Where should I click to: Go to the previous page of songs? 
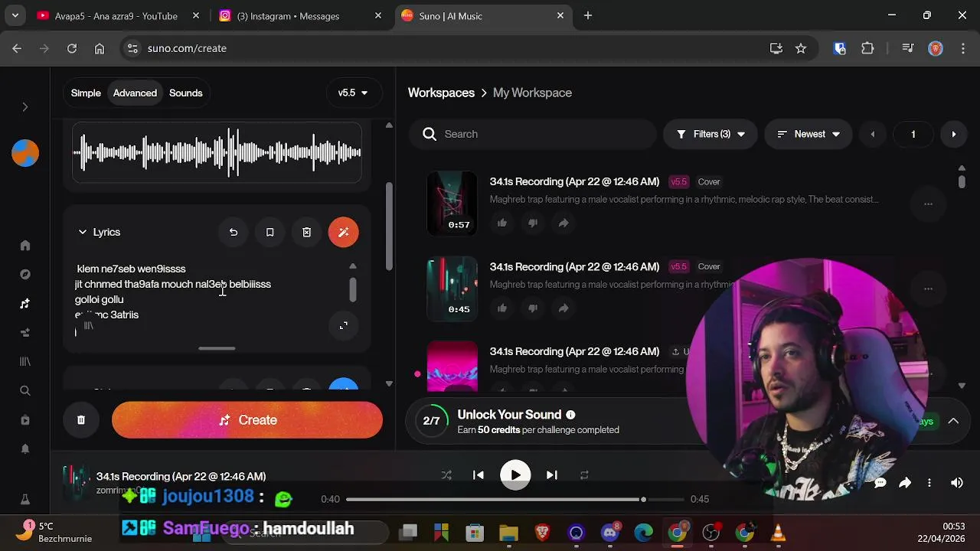[872, 134]
